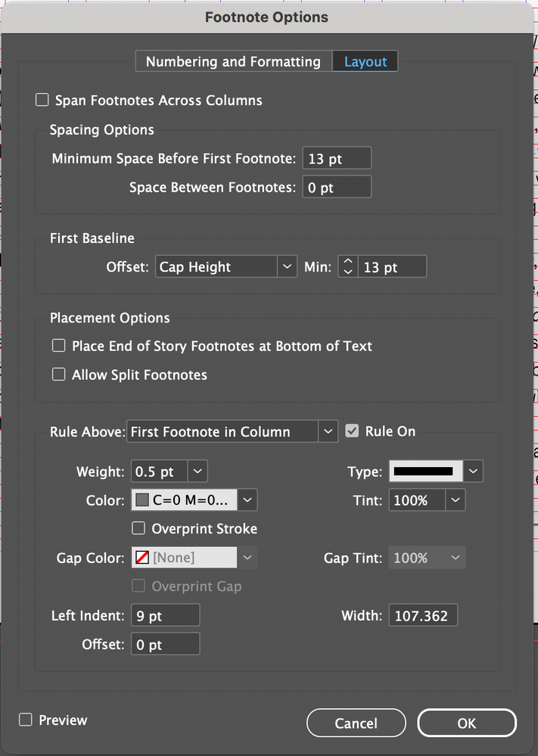
Task: Enable Allow Split Footnotes
Action: (x=58, y=375)
